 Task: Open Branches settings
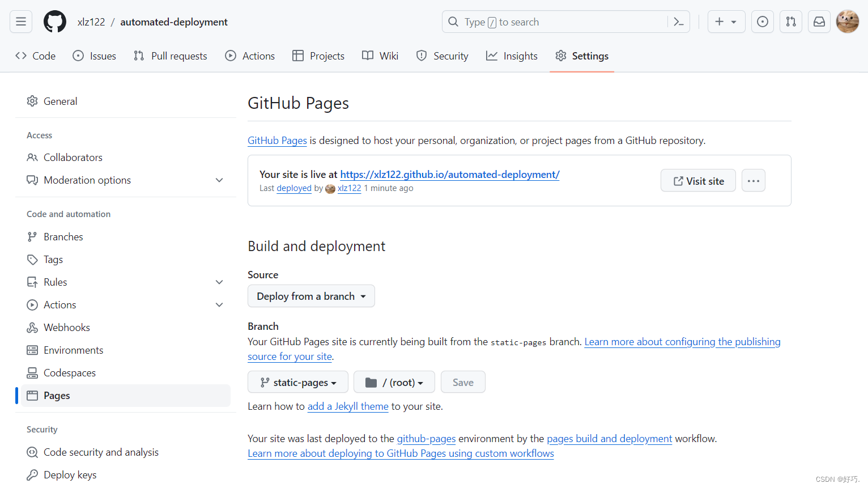point(126,236)
